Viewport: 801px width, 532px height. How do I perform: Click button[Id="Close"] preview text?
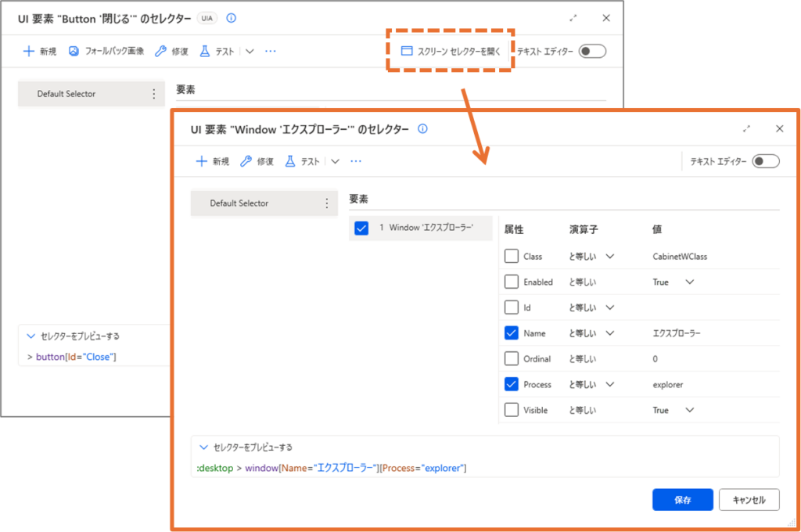click(x=76, y=357)
